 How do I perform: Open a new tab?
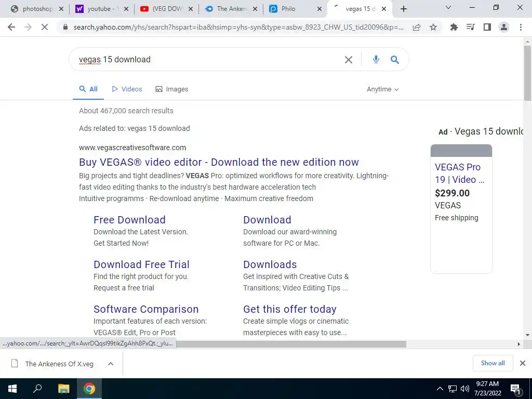(403, 9)
